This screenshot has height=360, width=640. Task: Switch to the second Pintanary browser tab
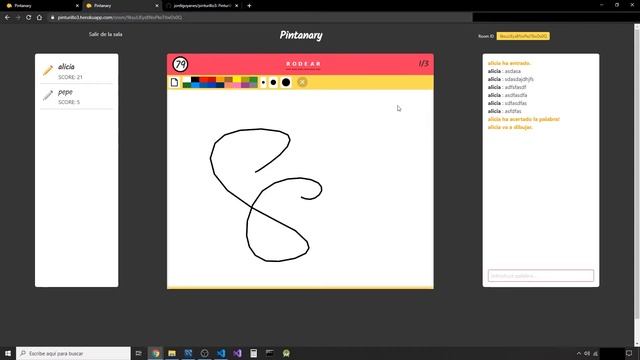pyautogui.click(x=121, y=6)
